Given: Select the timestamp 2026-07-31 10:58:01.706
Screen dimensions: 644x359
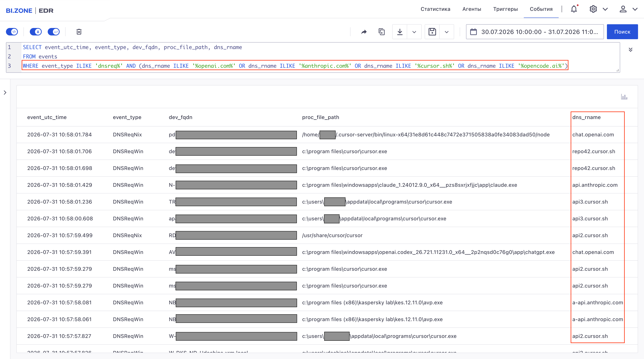Looking at the screenshot, I should pos(59,152).
